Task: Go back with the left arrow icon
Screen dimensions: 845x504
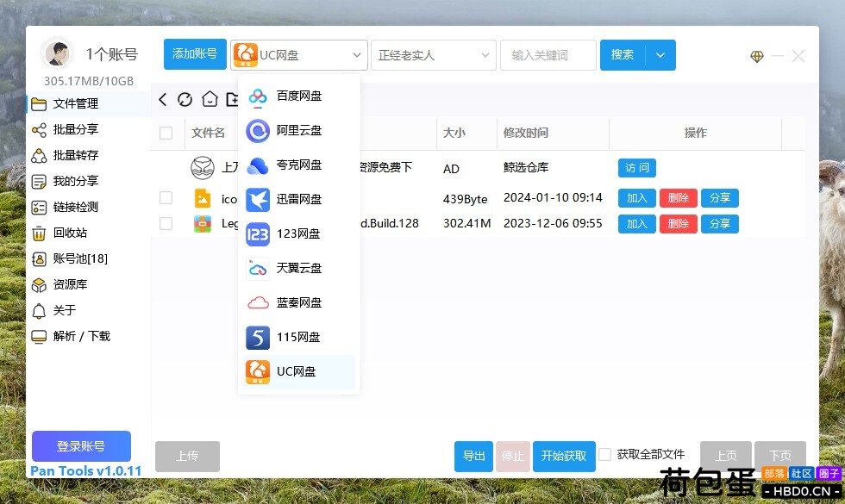Action: (163, 99)
